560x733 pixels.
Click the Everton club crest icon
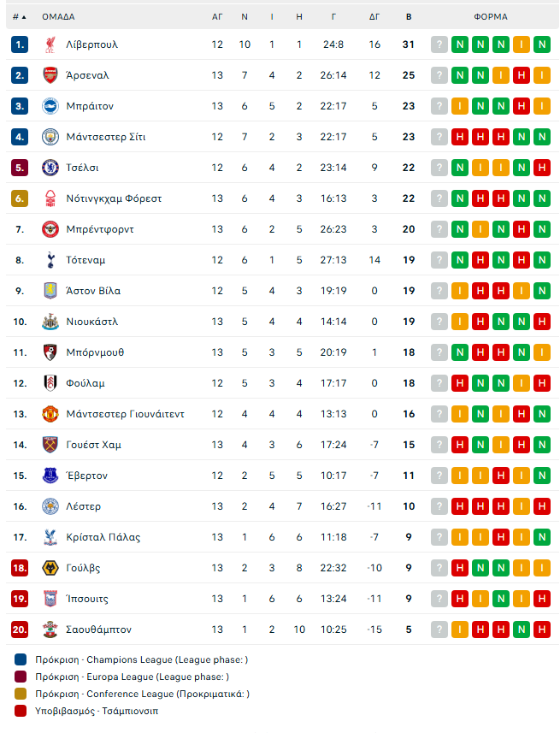(50, 476)
